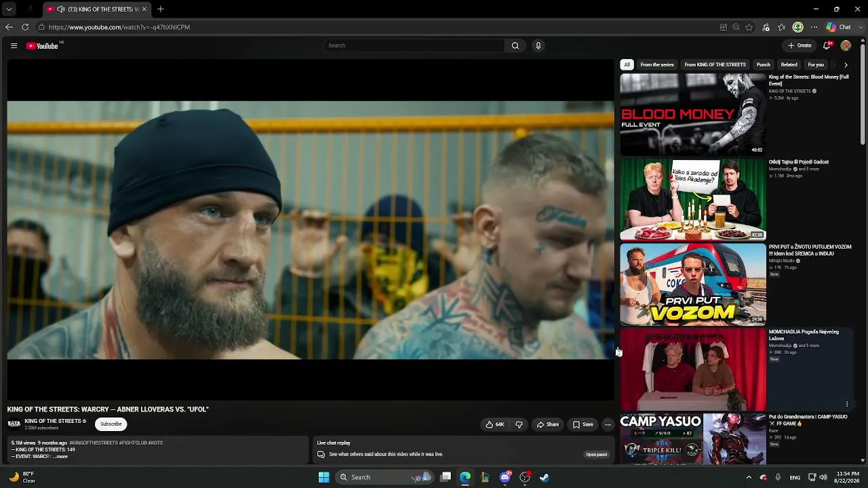Open more actions ellipsis below video
Image resolution: width=868 pixels, height=488 pixels.
point(608,424)
